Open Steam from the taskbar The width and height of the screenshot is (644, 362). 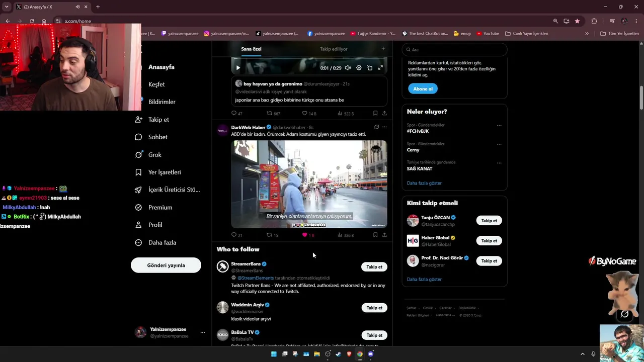click(x=338, y=354)
